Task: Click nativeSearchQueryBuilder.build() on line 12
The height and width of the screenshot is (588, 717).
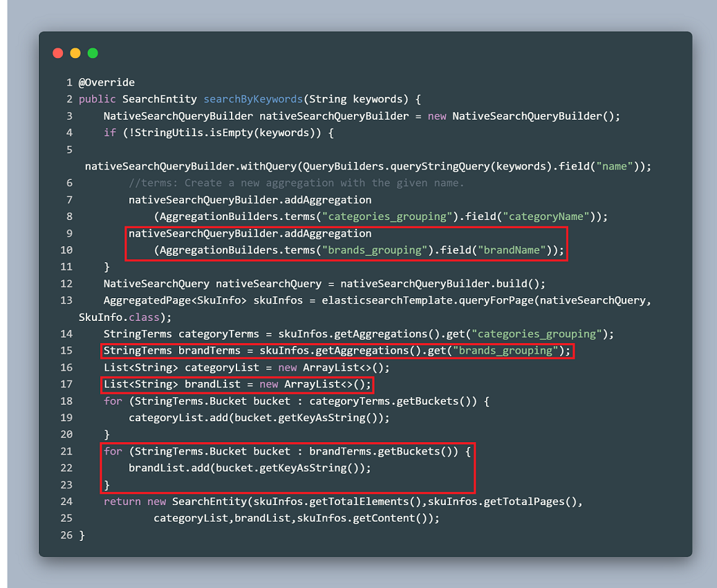Action: [x=440, y=284]
